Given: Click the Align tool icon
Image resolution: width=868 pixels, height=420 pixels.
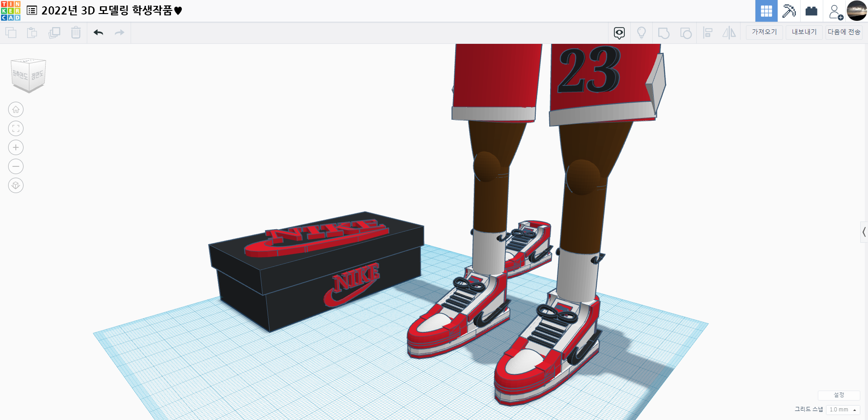Looking at the screenshot, I should (708, 33).
